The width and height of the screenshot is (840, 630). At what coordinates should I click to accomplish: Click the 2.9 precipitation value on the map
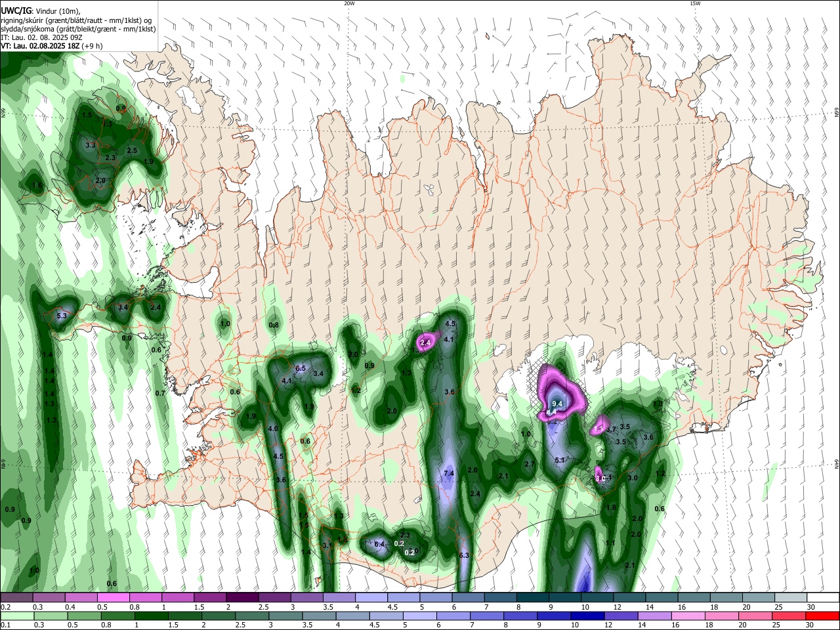tap(100, 180)
